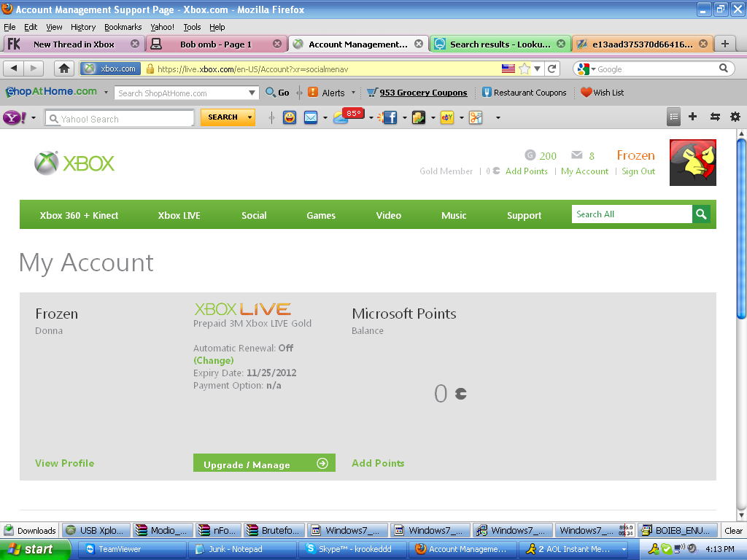Open the Yahoo! toolbar mail icon

coord(311,117)
